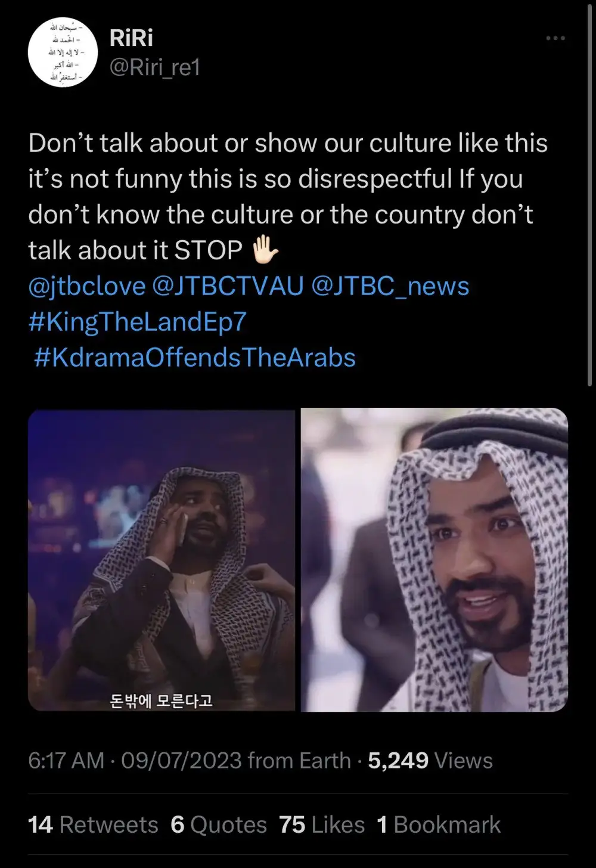Image resolution: width=596 pixels, height=868 pixels.
Task: Open the RiRi display name
Action: pos(131,38)
